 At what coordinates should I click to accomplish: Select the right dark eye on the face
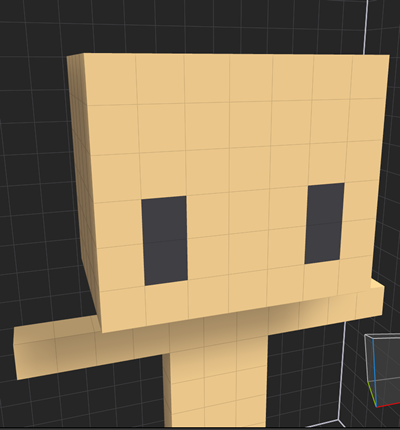[324, 223]
